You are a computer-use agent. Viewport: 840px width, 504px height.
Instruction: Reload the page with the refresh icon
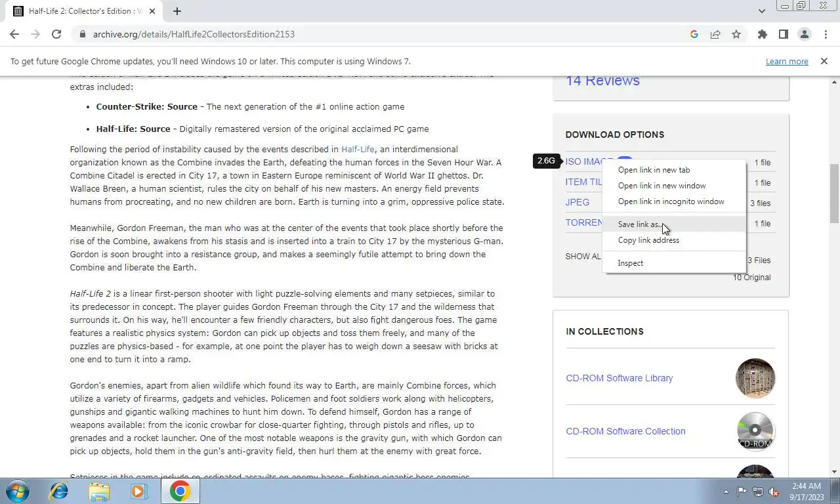tap(56, 34)
